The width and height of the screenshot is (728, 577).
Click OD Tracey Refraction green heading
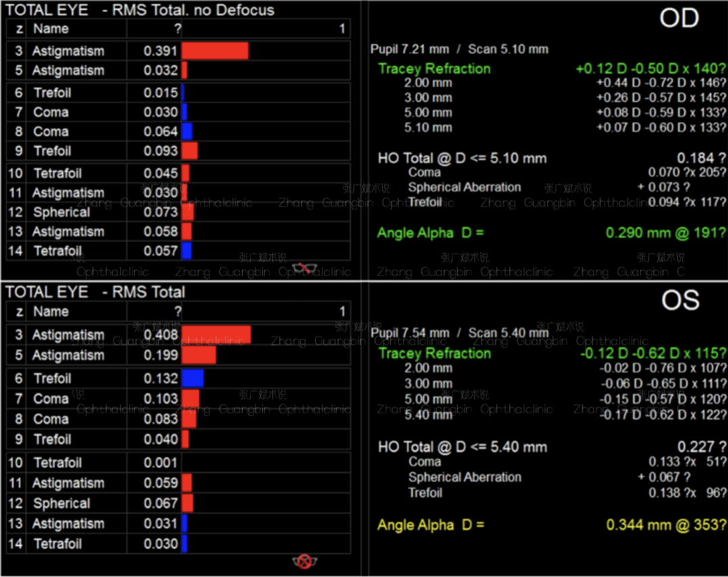(434, 69)
